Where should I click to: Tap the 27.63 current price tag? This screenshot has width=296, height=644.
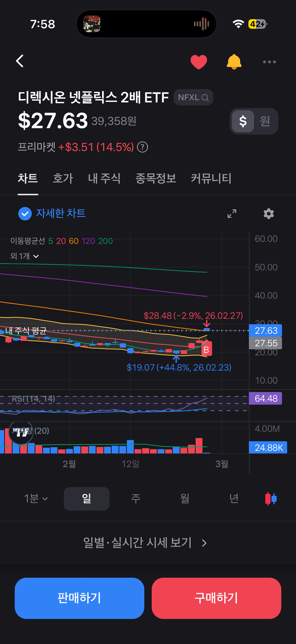click(266, 331)
